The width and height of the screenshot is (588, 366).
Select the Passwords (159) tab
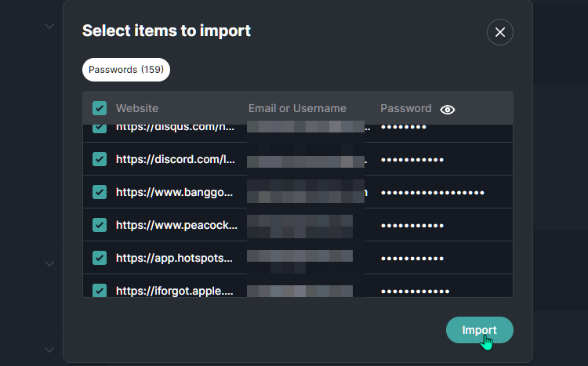point(126,70)
